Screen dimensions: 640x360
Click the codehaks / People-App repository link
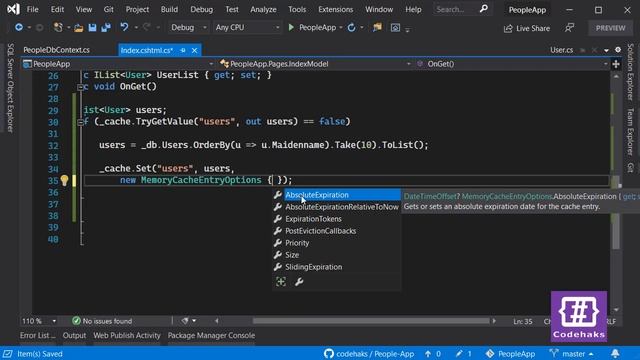coord(375,353)
